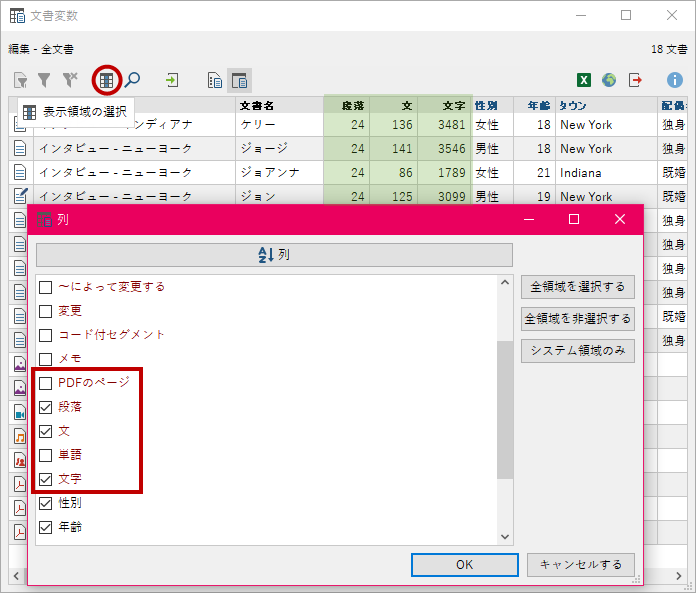Click the キャンセルする button
The width and height of the screenshot is (696, 593).
(x=580, y=564)
